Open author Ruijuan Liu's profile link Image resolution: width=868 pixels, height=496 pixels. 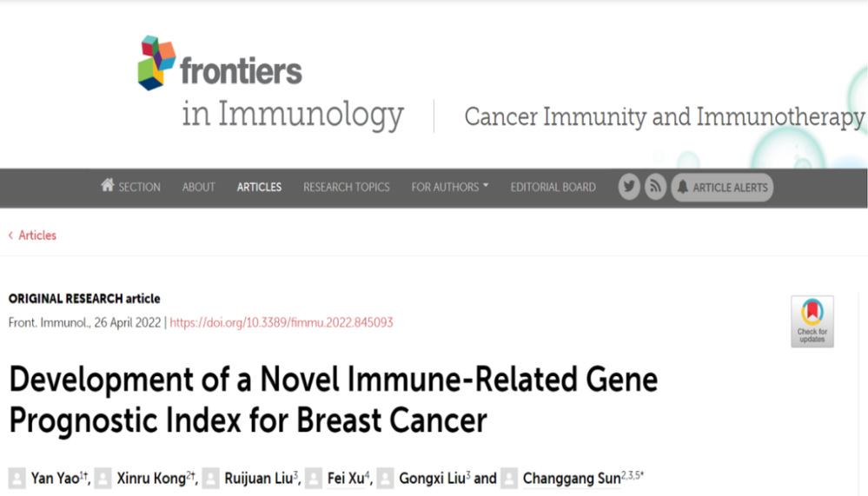coord(257,479)
